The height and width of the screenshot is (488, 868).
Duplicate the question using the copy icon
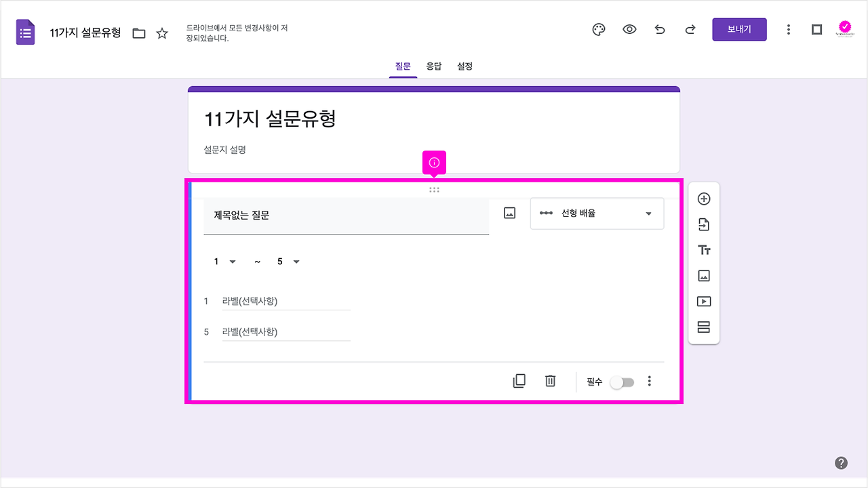(519, 381)
